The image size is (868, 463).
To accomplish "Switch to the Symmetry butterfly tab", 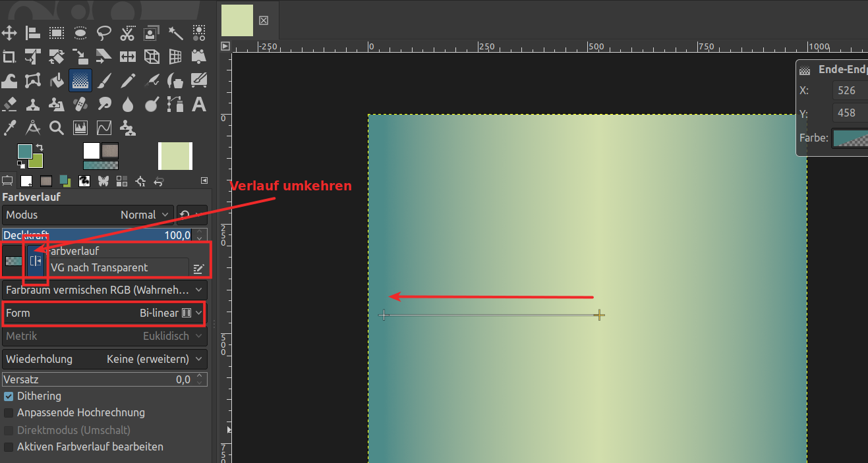I will coord(103,180).
